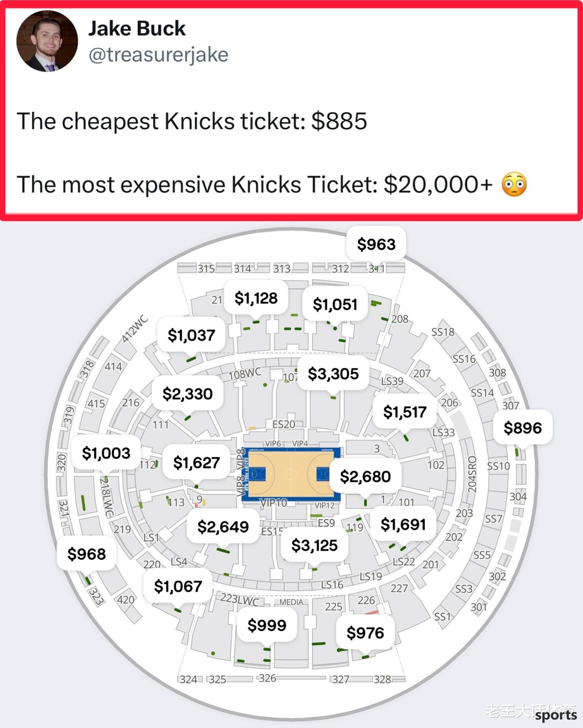This screenshot has width=583, height=728.
Task: Choose the $999 price marker
Action: click(x=267, y=625)
